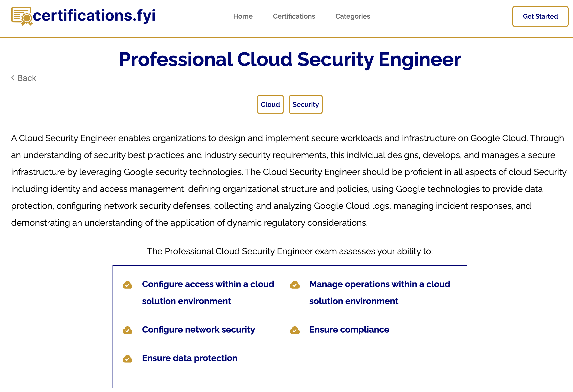This screenshot has height=392, width=573.
Task: Open the Certifications nav link
Action: (294, 16)
